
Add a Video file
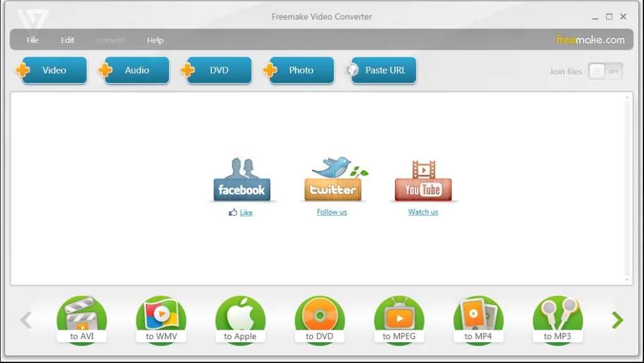click(x=52, y=70)
